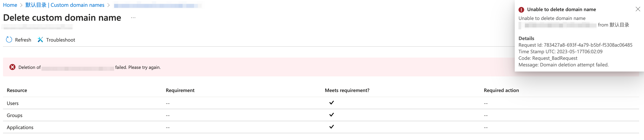
Task: Click the Refresh circular arrow icon
Action: pos(9,40)
